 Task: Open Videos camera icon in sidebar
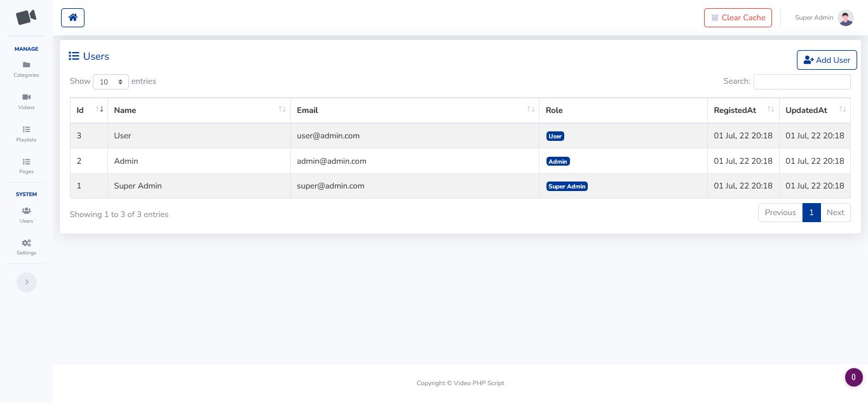[26, 98]
